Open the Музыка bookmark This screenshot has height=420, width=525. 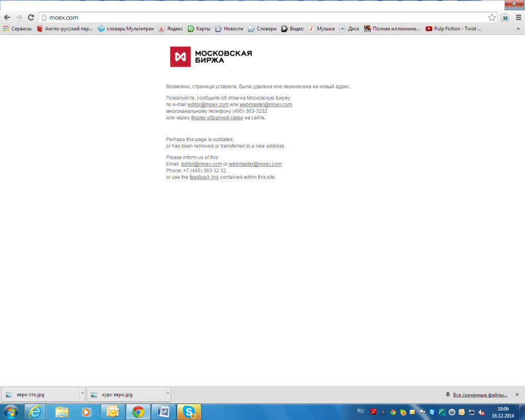pyautogui.click(x=322, y=29)
